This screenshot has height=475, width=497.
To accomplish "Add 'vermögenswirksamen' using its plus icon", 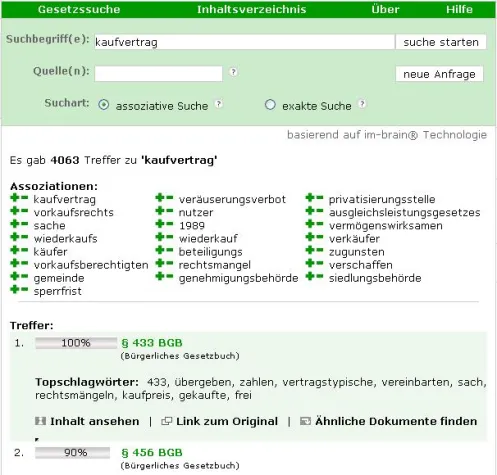I will tap(310, 224).
